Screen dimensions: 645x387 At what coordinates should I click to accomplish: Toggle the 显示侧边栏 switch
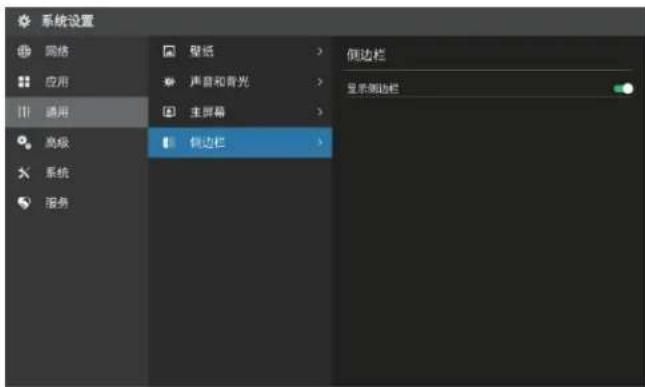coord(623,88)
